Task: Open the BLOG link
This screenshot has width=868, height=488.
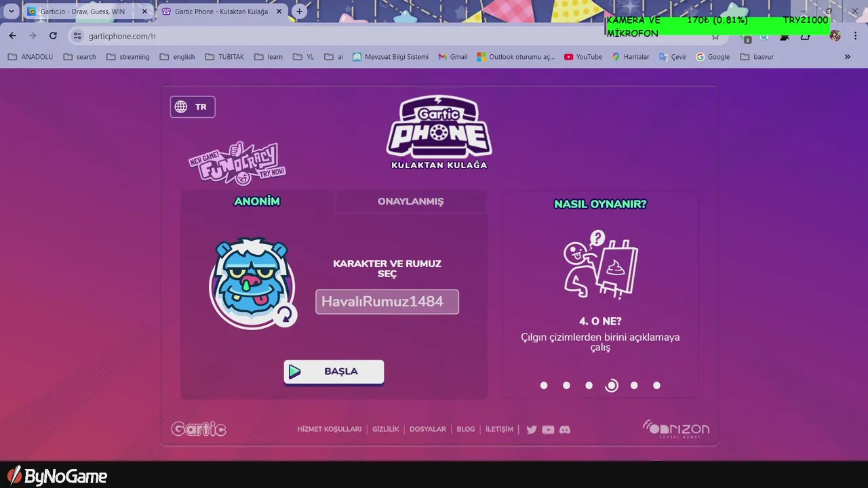Action: tap(466, 429)
